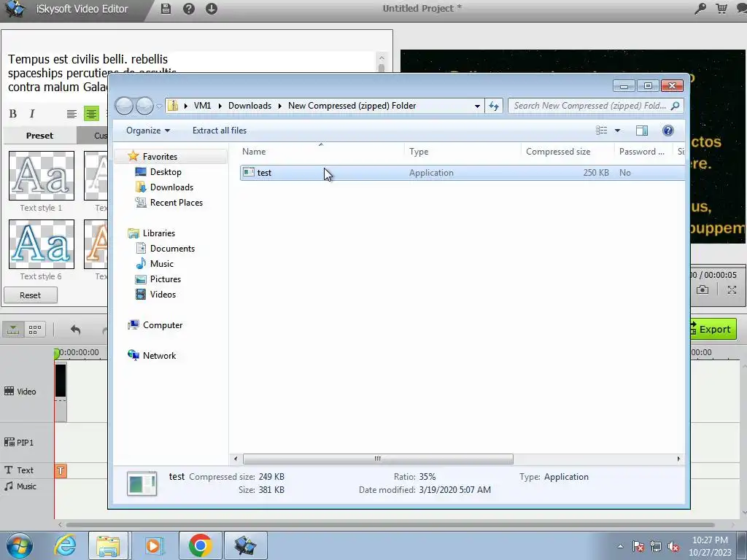Switch to the Preset tab
The image size is (747, 560).
point(39,136)
